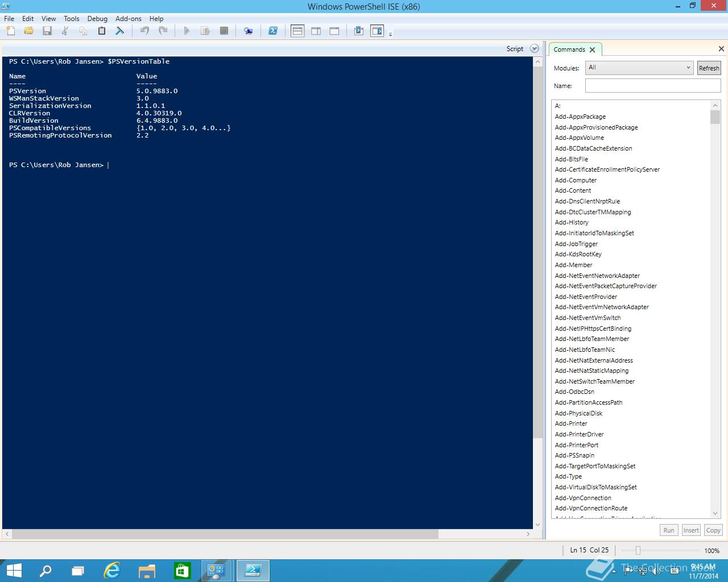Image resolution: width=728 pixels, height=582 pixels.
Task: Adjust the zoom slider in status bar
Action: point(638,550)
